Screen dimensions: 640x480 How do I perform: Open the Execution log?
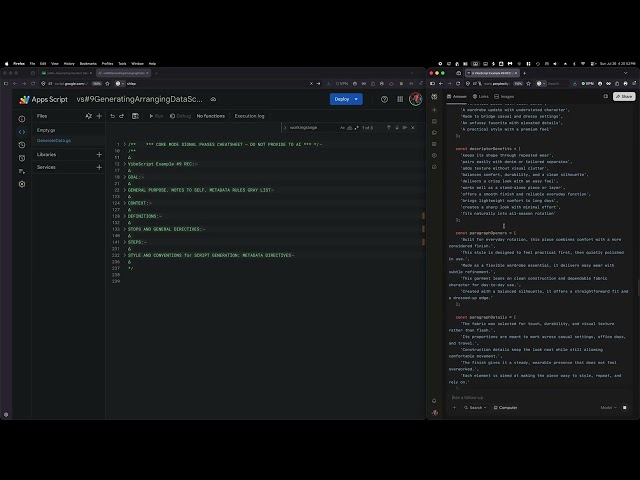[249, 116]
